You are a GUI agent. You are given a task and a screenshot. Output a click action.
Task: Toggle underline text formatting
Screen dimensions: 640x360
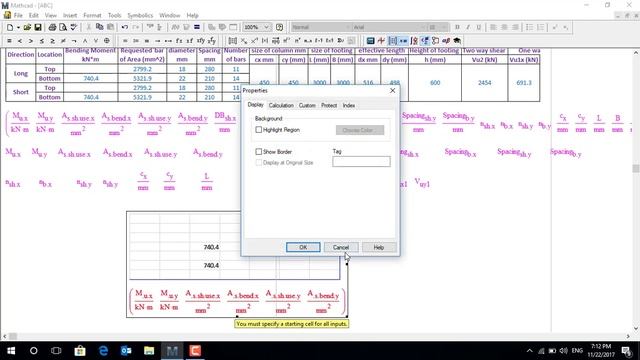point(479,27)
